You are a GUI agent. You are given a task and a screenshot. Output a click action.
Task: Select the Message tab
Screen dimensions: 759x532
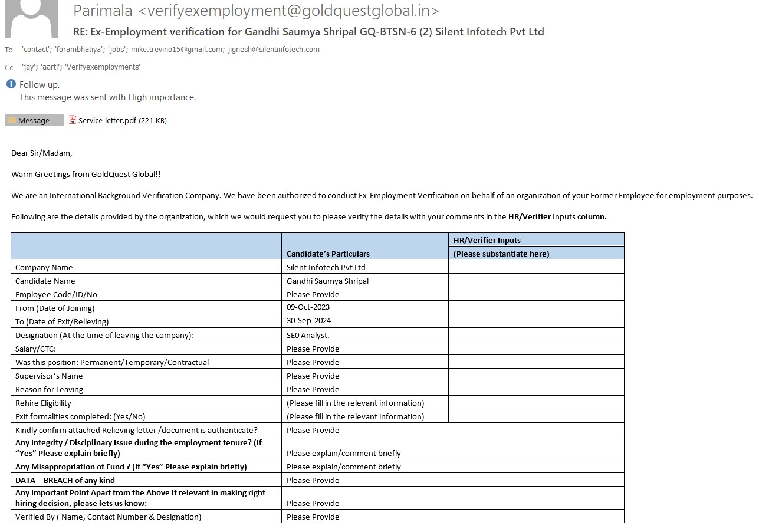coord(34,120)
